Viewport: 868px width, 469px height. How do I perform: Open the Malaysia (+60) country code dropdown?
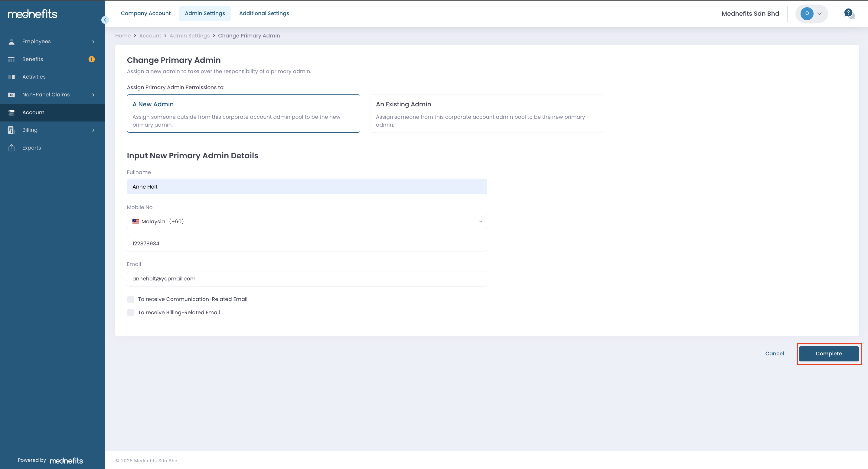[x=307, y=222]
